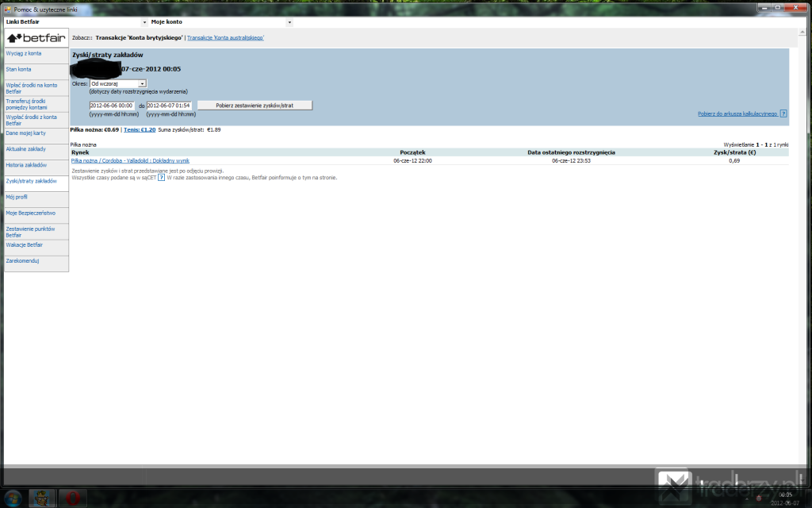Open the Okres period dropdown
This screenshot has width=812, height=508.
point(118,83)
